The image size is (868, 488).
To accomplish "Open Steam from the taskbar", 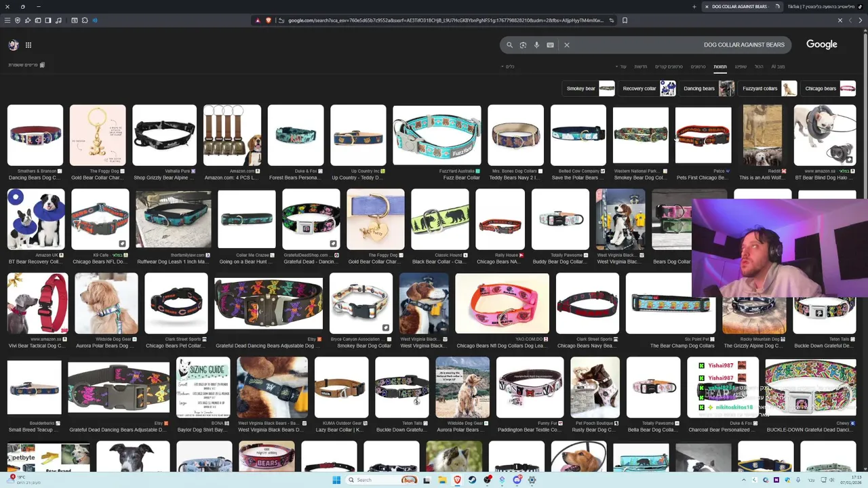I will (472, 480).
